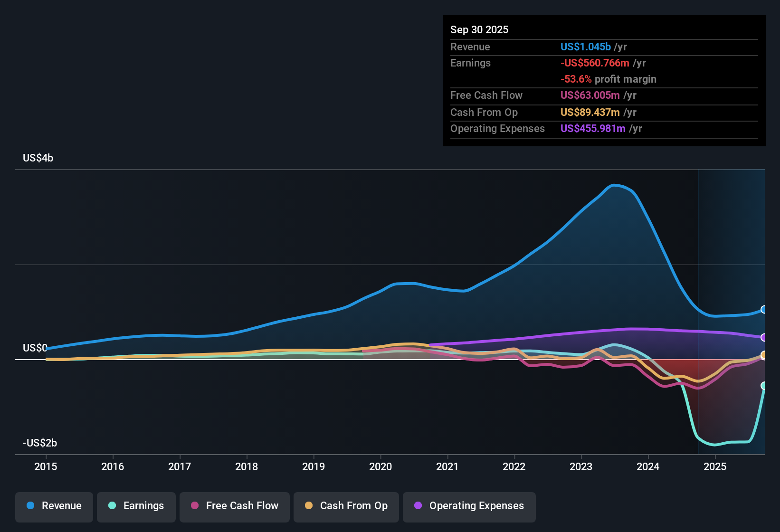The height and width of the screenshot is (532, 780).
Task: Toggle the Earnings series visibility
Action: (136, 506)
